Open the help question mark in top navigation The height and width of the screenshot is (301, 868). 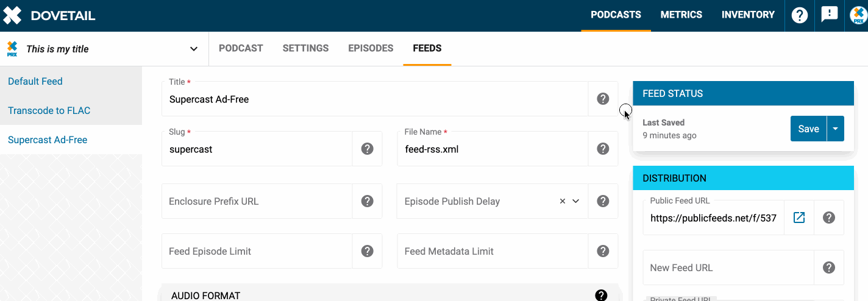click(800, 15)
